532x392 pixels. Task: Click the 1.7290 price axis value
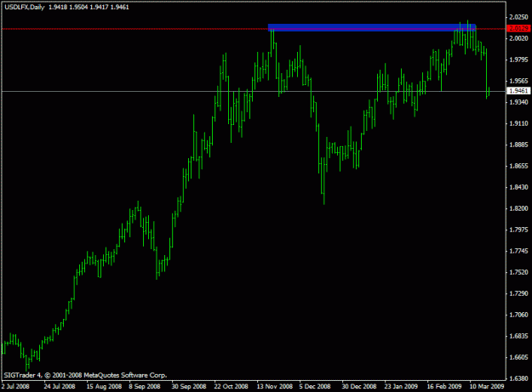(x=518, y=293)
